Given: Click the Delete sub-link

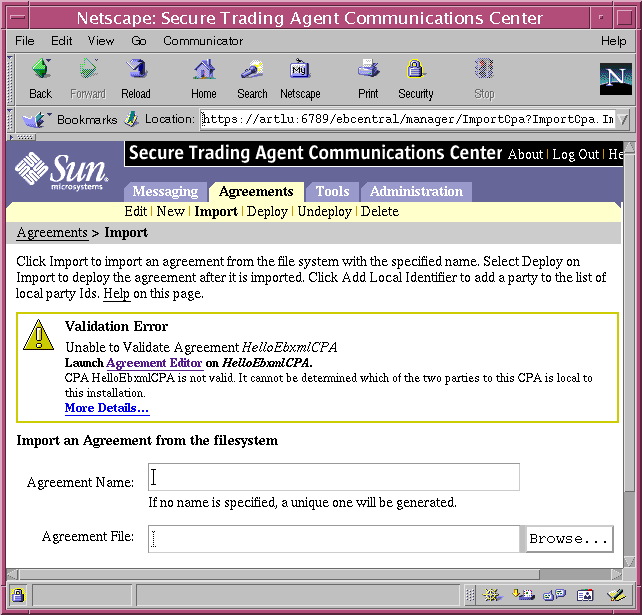Looking at the screenshot, I should pyautogui.click(x=380, y=211).
